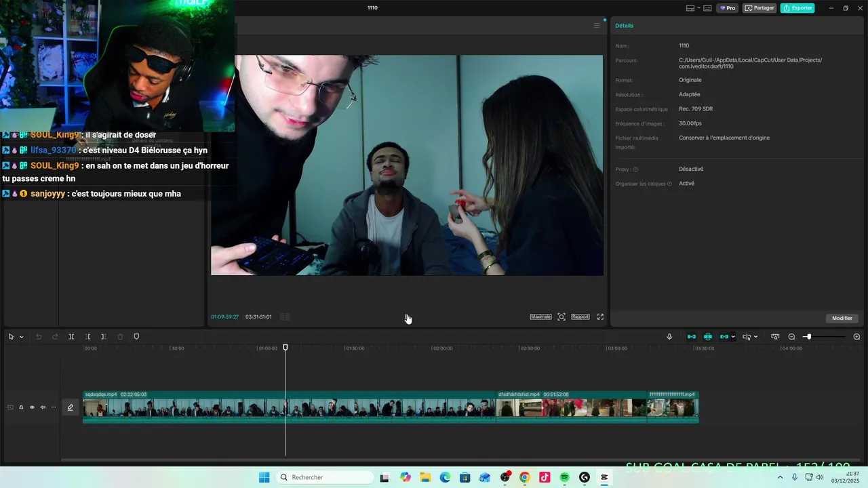Add a marker with the shield marker icon
This screenshot has height=488, width=868.
tap(136, 337)
